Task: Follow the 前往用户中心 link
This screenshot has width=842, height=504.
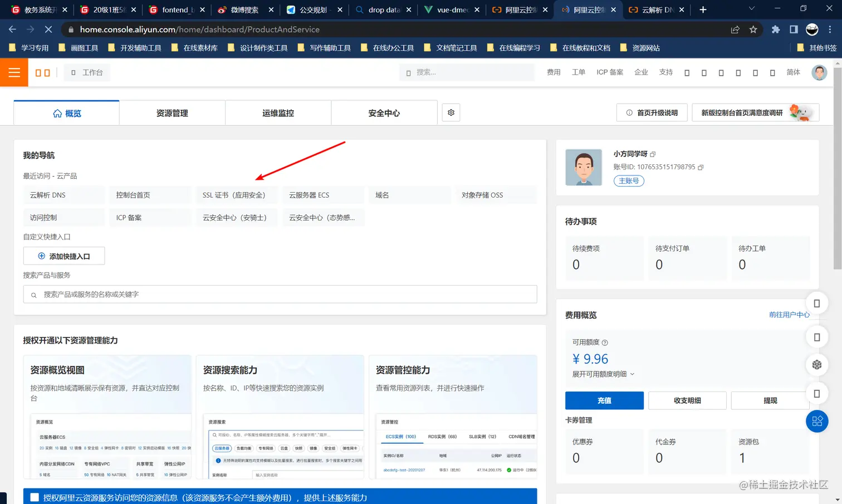Action: pos(789,315)
